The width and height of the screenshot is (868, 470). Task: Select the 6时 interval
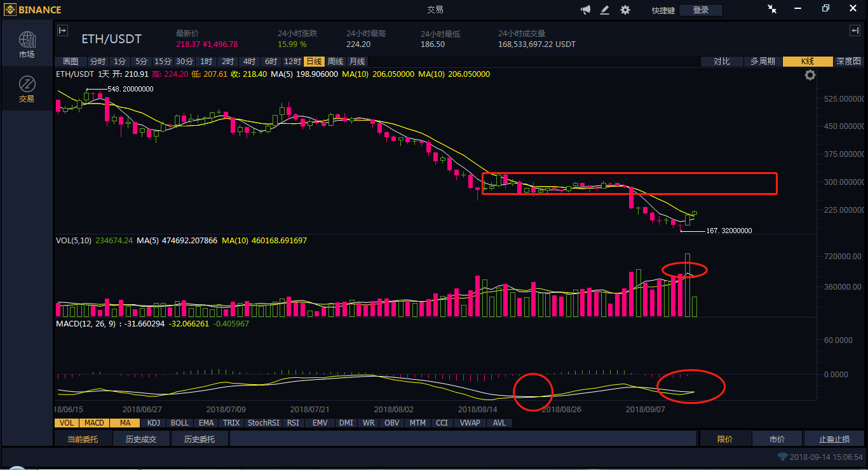pos(271,62)
